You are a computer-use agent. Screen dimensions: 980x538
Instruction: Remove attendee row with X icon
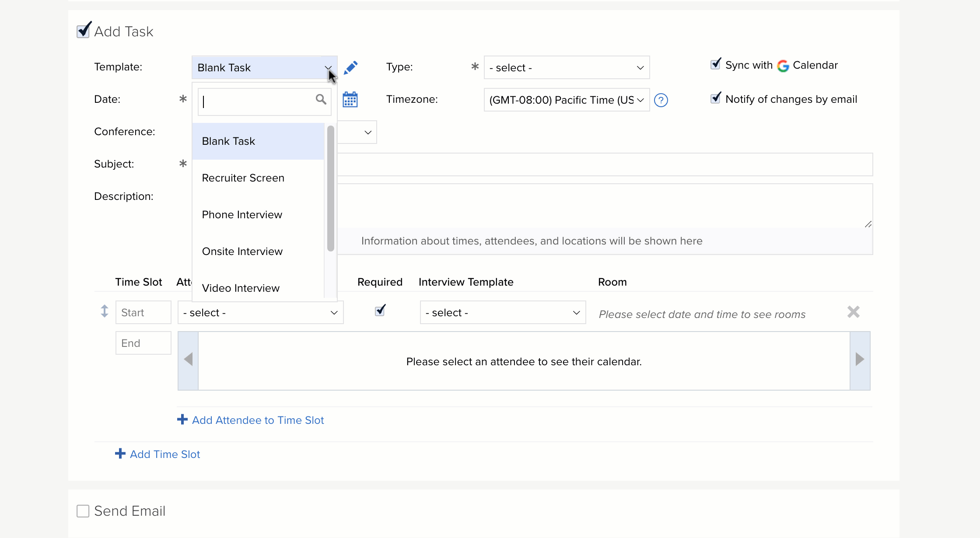click(853, 312)
